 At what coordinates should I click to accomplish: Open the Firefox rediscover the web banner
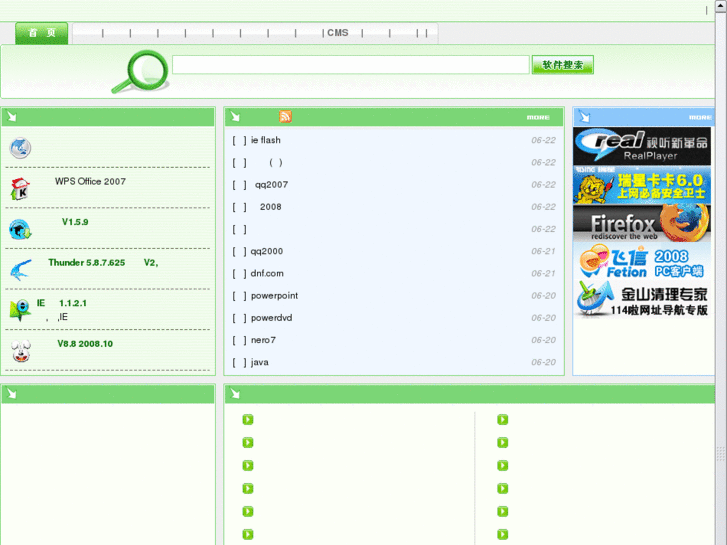coord(641,224)
